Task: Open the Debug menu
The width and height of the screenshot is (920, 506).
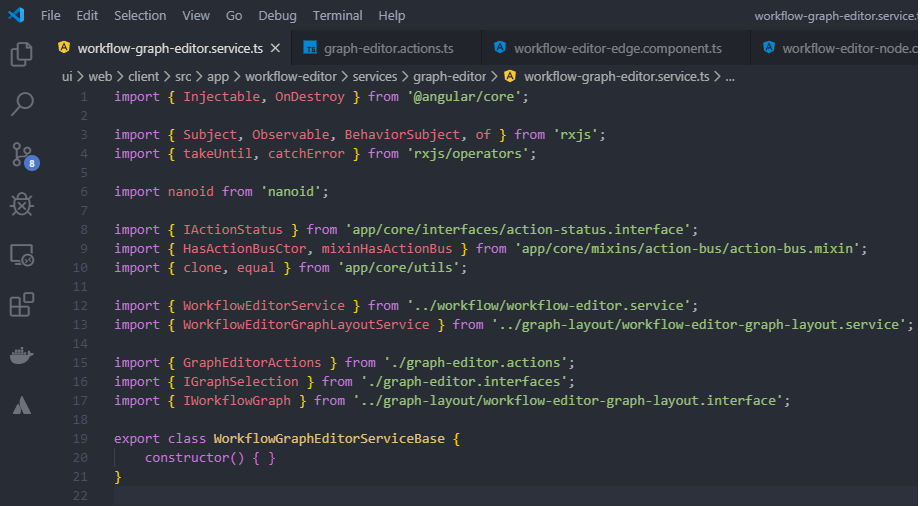Action: point(278,15)
